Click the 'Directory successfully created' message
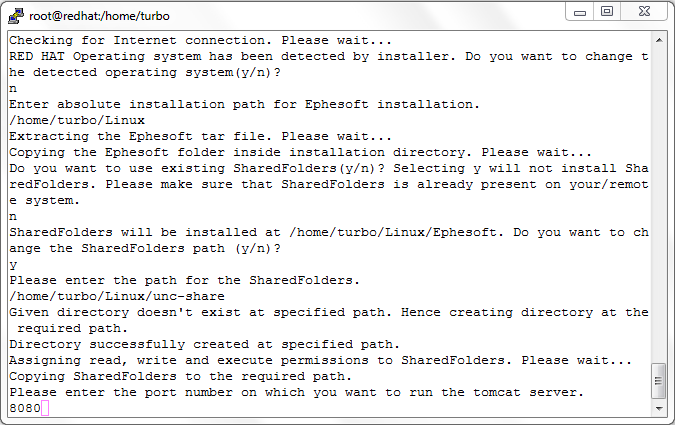Viewport: 675px width, 425px height. point(204,344)
